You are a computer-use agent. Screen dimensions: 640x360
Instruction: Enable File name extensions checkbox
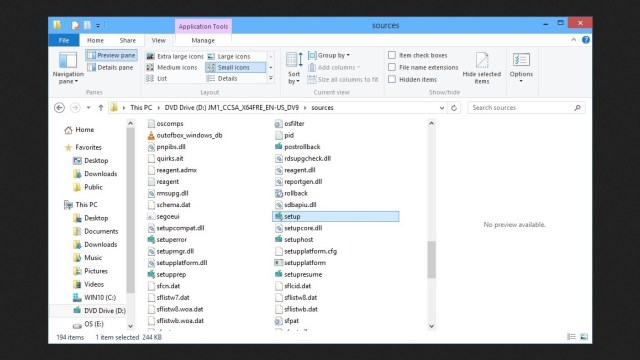click(x=392, y=67)
